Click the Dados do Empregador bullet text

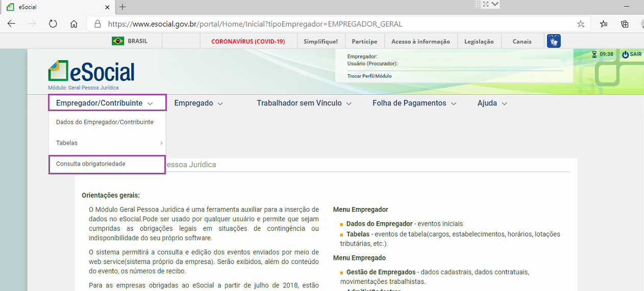click(x=379, y=224)
